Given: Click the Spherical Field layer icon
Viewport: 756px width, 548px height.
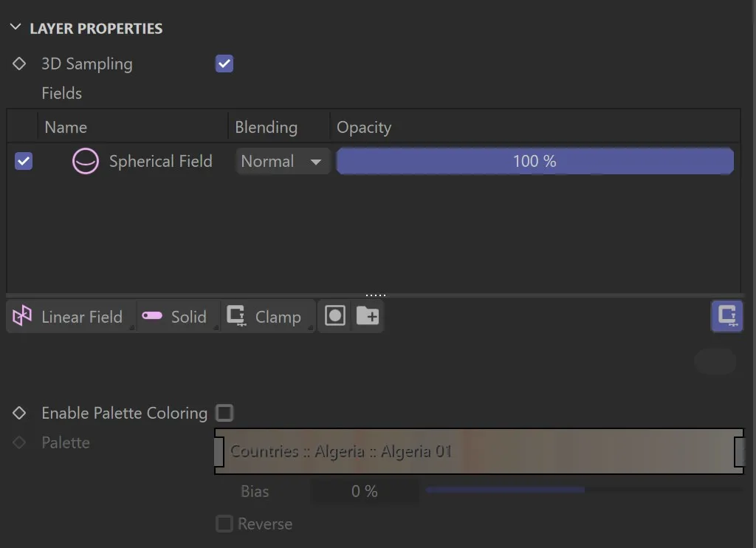Looking at the screenshot, I should click(x=85, y=161).
